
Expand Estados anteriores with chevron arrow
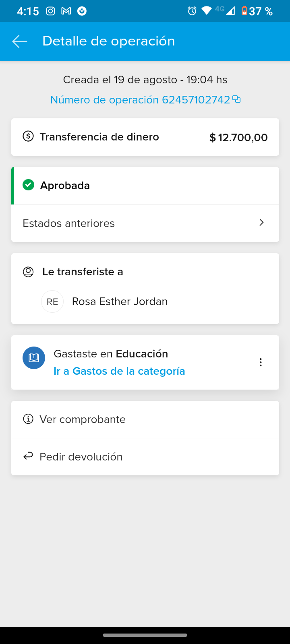point(261,223)
